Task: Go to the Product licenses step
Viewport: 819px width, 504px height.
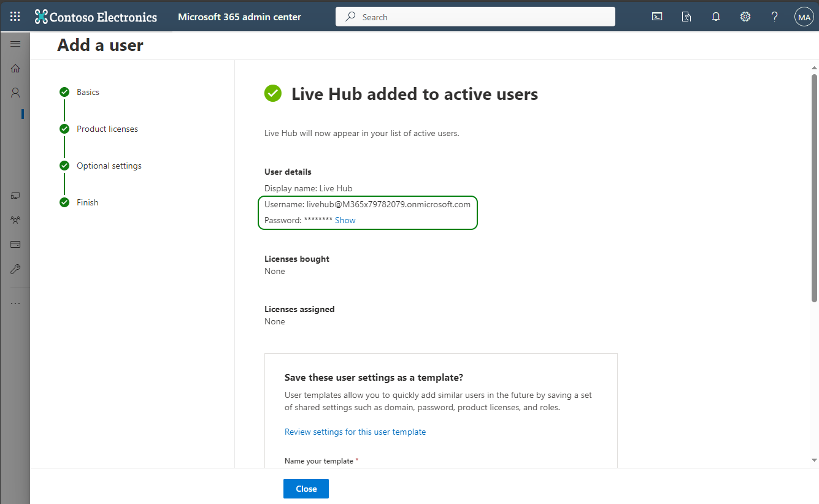Action: pyautogui.click(x=107, y=129)
